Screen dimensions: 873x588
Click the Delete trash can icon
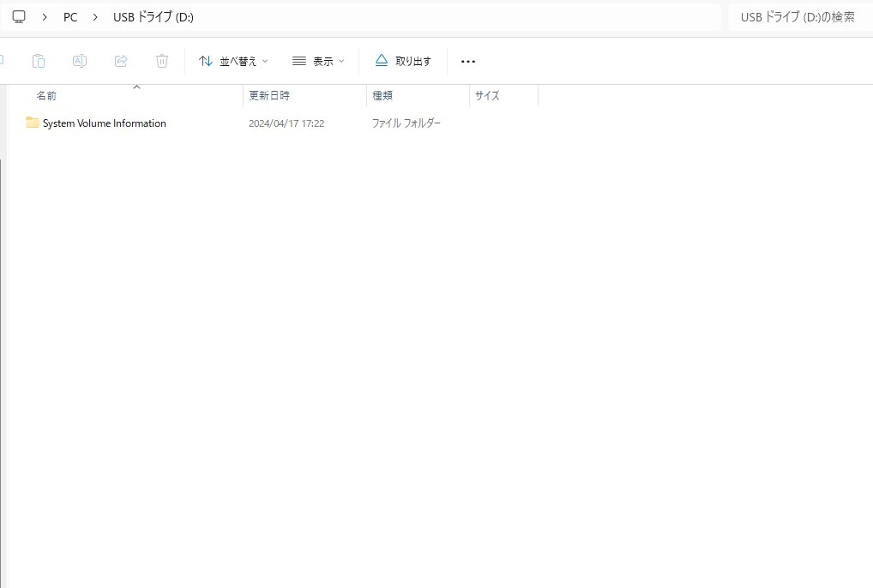tap(162, 61)
